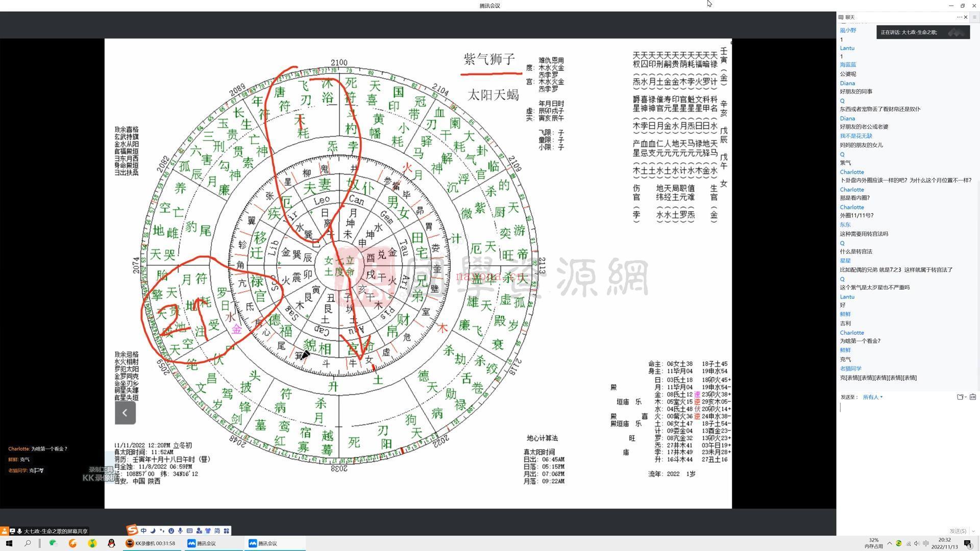Viewport: 980px width, 551px height.
Task: Click the user account icon on the Sogou bar
Action: click(x=199, y=531)
